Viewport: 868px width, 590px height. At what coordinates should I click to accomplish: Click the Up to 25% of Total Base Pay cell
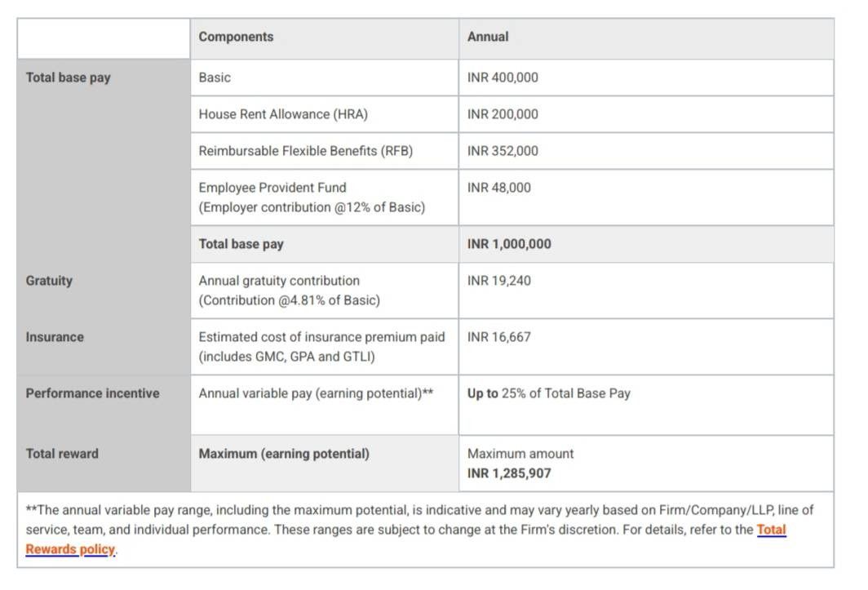646,405
